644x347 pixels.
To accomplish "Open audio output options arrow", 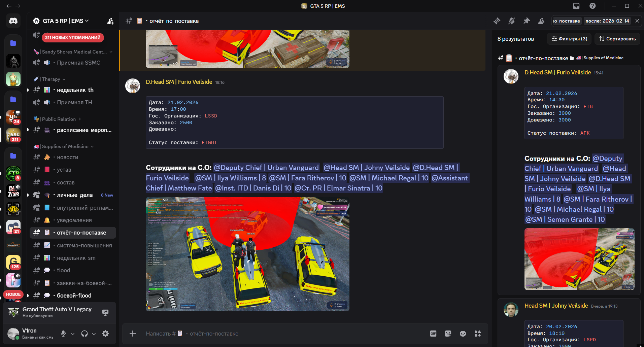I will click(94, 334).
